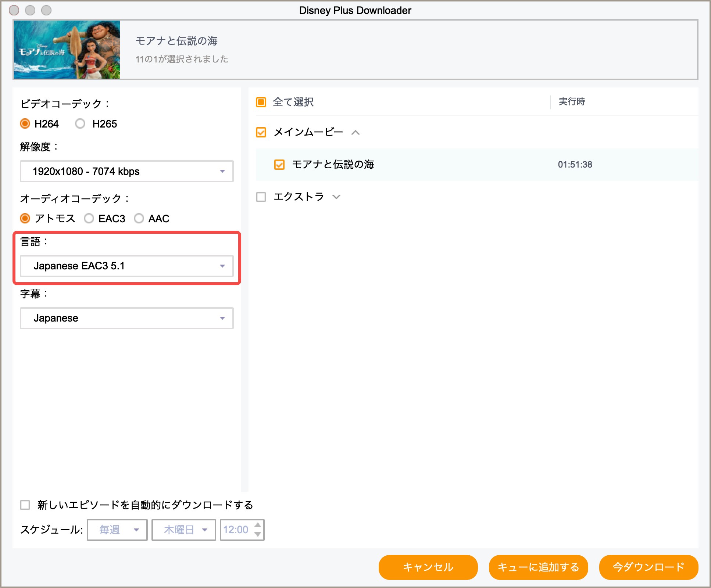The width and height of the screenshot is (711, 588).
Task: Increase schedule time with up stepper arrow
Action: point(258,525)
